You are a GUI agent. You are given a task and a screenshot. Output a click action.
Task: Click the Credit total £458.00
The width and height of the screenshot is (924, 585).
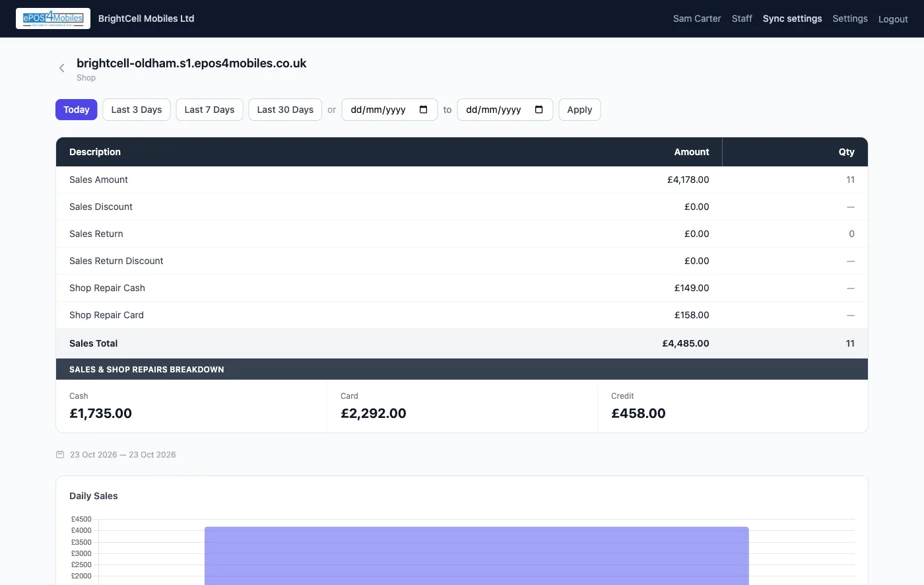638,413
